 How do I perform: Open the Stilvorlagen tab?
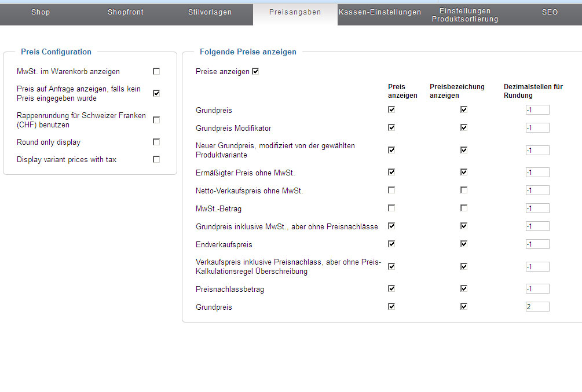210,12
